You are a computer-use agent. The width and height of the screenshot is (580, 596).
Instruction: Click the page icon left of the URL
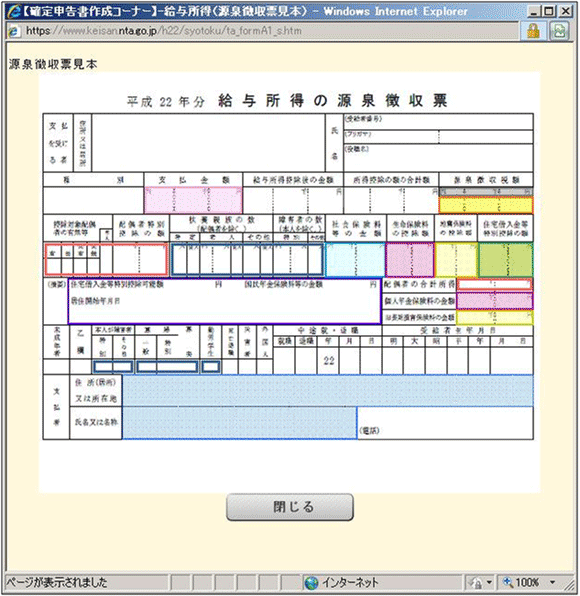[x=14, y=31]
